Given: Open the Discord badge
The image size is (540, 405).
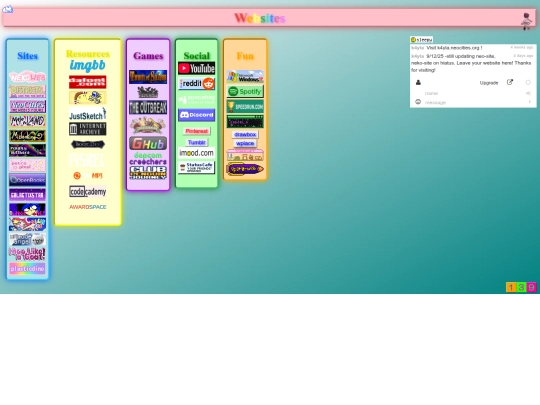Looking at the screenshot, I should point(196,115).
